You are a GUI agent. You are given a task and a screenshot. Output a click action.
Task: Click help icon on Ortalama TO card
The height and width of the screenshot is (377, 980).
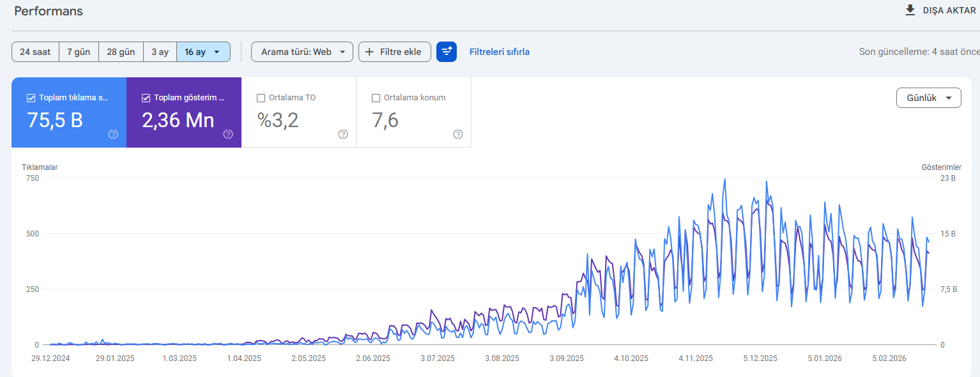(x=343, y=134)
